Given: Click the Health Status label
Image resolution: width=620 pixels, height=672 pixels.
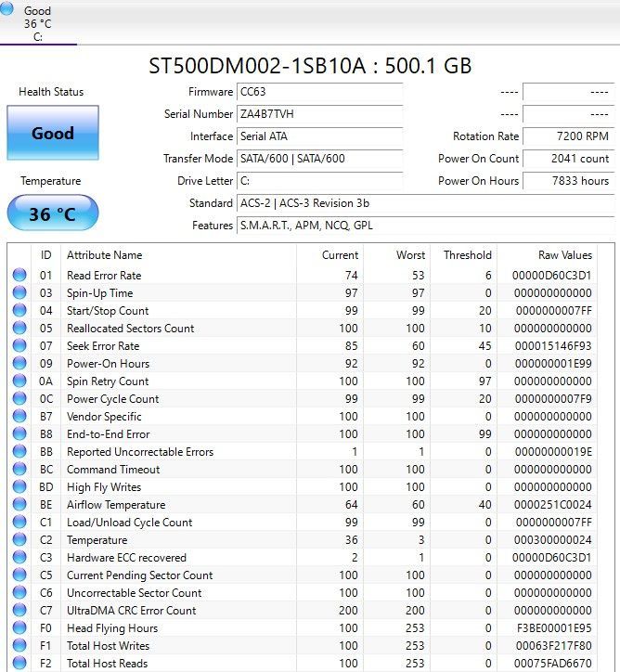Looking at the screenshot, I should pos(51,92).
